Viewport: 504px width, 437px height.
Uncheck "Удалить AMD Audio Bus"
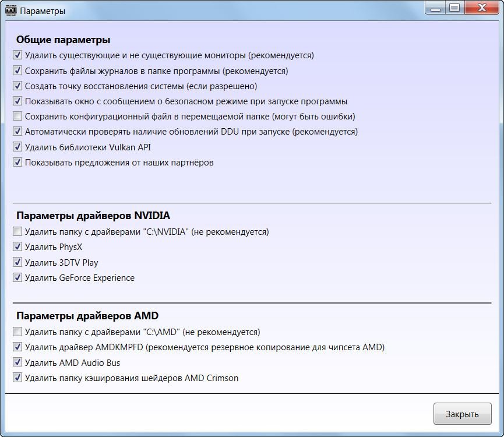(x=17, y=362)
